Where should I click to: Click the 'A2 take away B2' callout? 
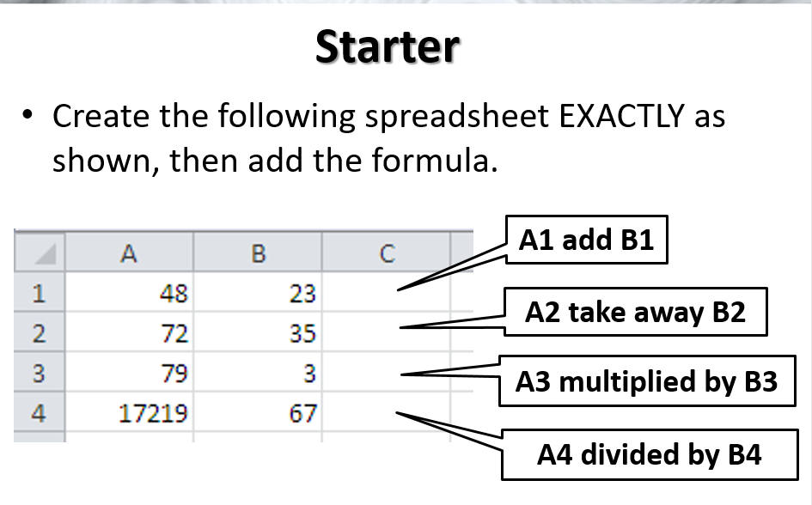(635, 312)
